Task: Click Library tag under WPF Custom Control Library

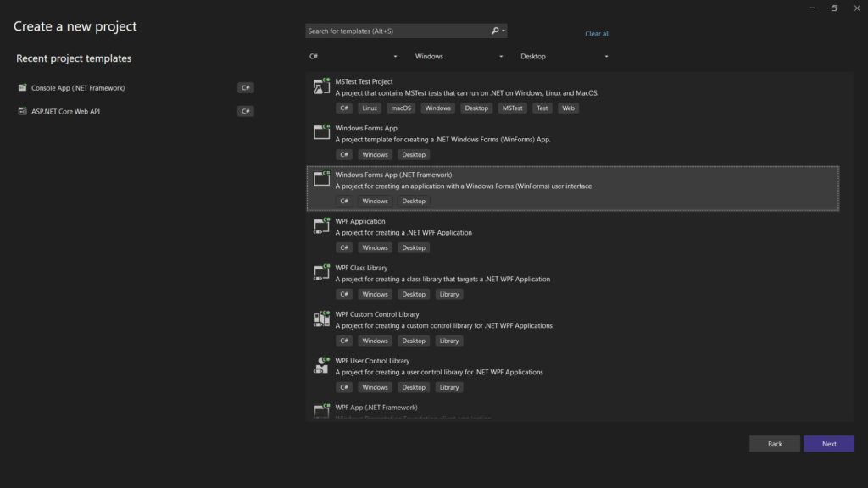Action: [449, 341]
